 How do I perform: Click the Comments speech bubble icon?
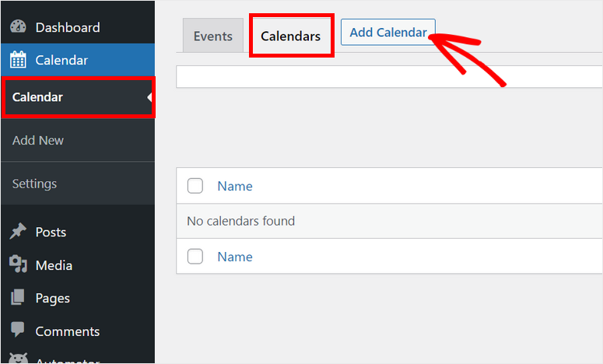19,331
